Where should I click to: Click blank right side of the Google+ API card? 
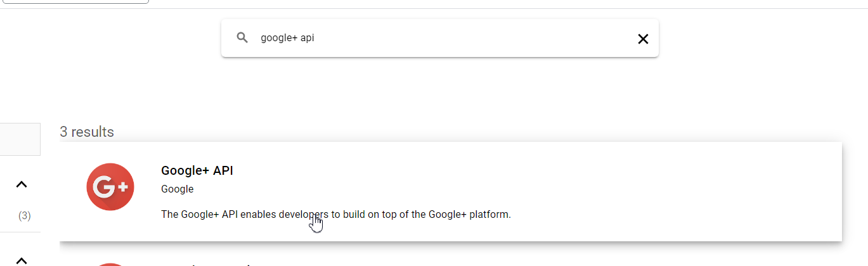tap(685, 191)
